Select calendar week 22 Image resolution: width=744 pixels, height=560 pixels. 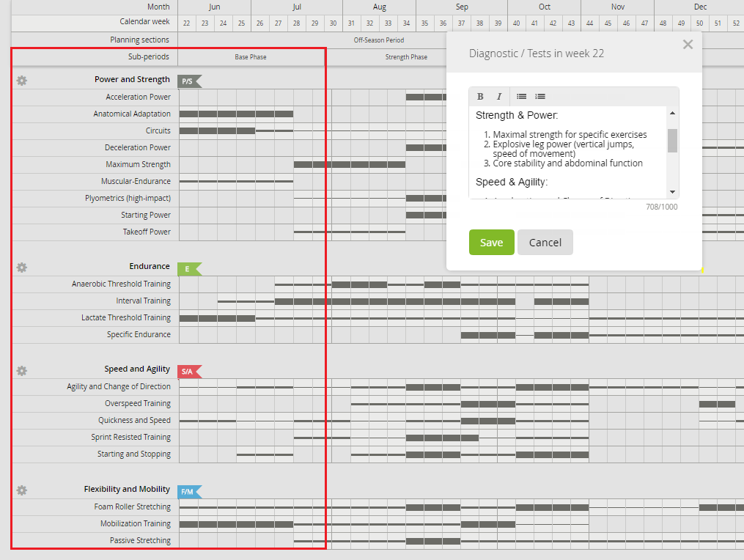[x=186, y=23]
